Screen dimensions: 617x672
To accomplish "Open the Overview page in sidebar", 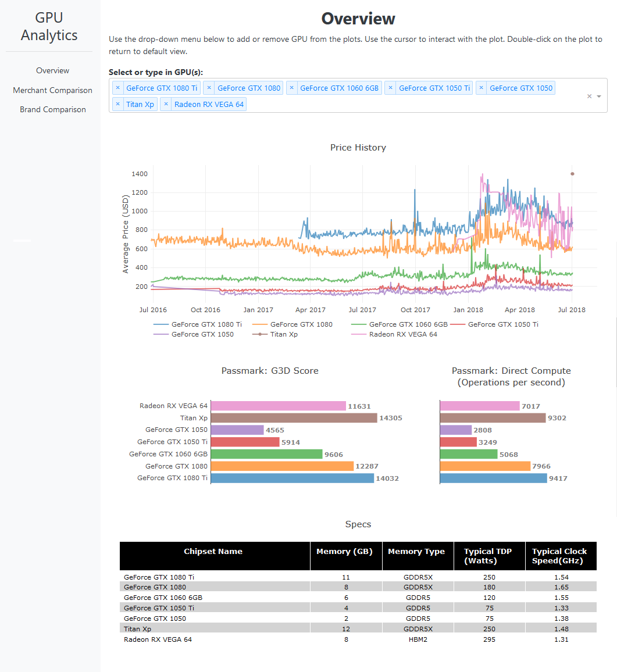I will 52,71.
